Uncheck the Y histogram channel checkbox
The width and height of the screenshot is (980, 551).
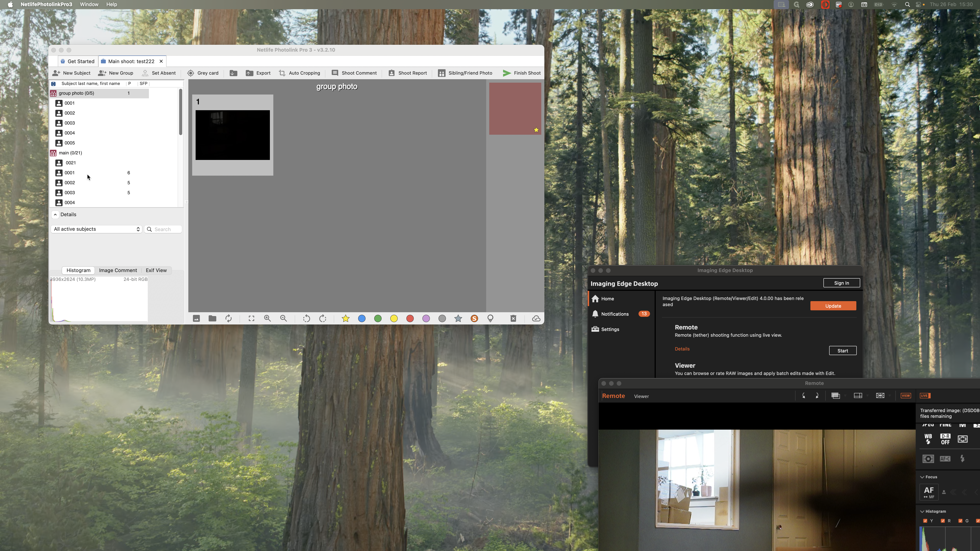click(925, 521)
